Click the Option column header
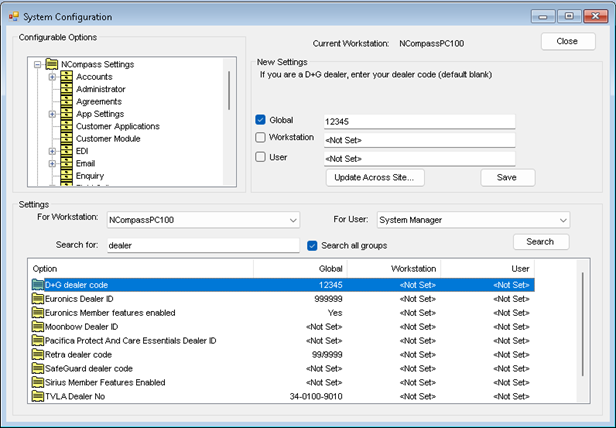Viewport: 616px width, 428px height. tap(141, 269)
